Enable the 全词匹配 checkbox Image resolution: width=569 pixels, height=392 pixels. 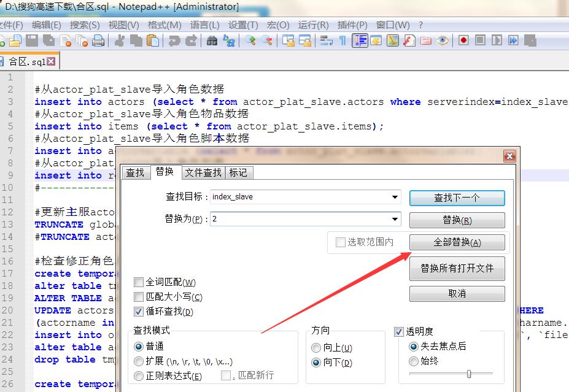point(139,282)
